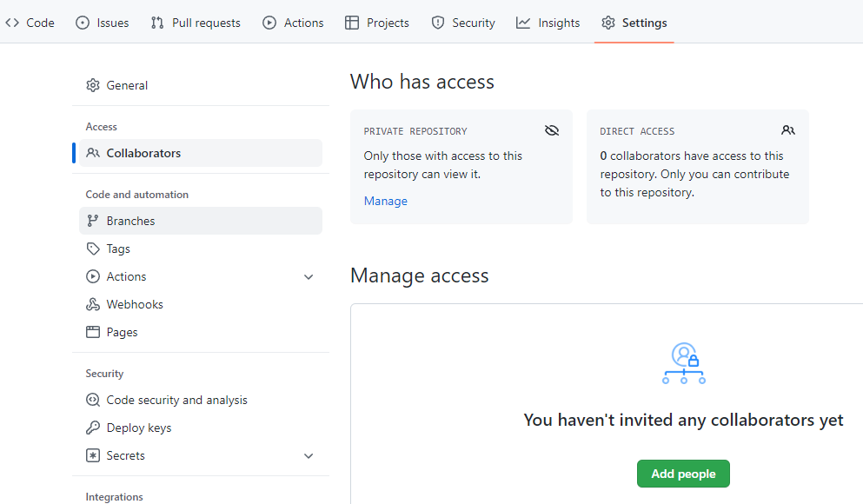The height and width of the screenshot is (504, 863).
Task: Expand the sidebar Actions submenu chevron
Action: (x=309, y=276)
